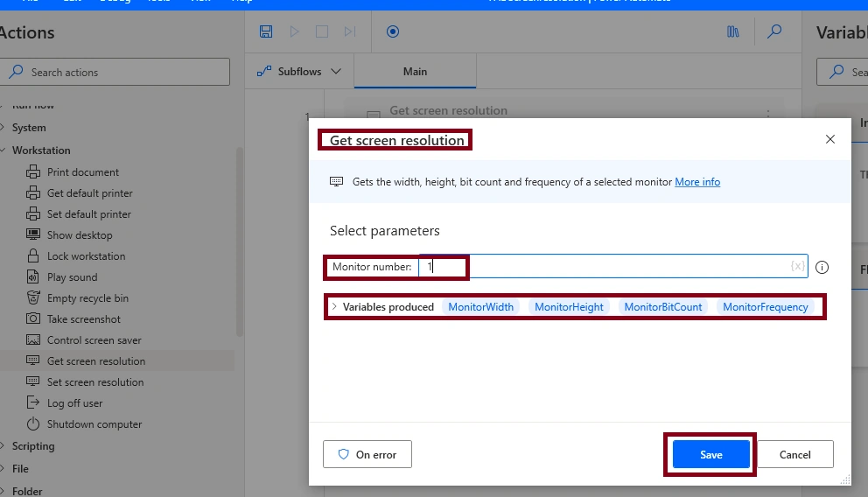Run the flow with the play icon
The height and width of the screenshot is (497, 868).
click(295, 31)
